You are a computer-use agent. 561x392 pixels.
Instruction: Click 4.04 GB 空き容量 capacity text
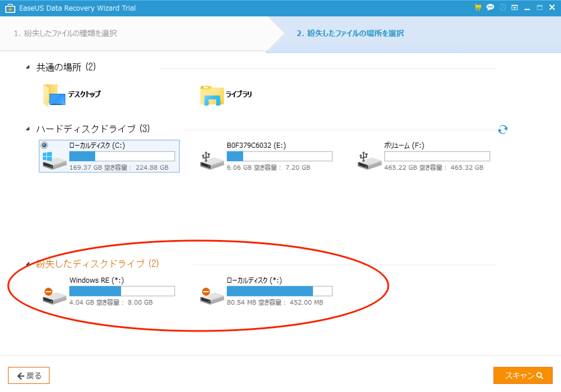coord(111,303)
